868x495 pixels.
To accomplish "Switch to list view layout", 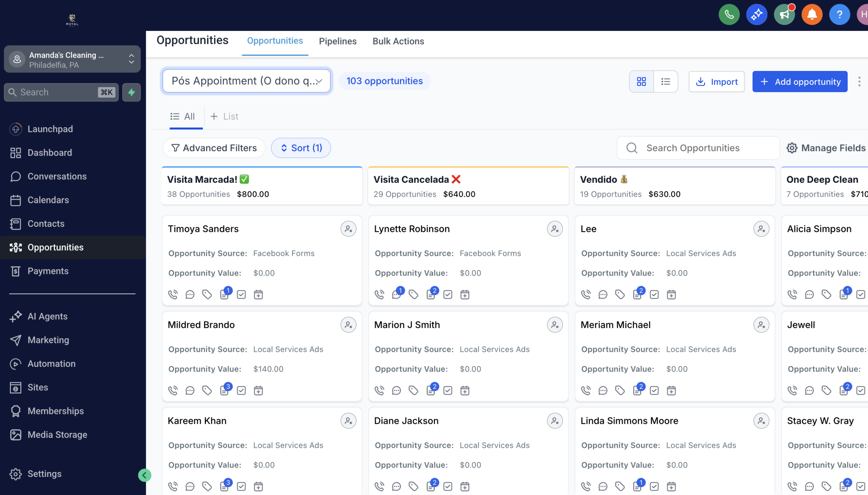I will click(x=665, y=82).
